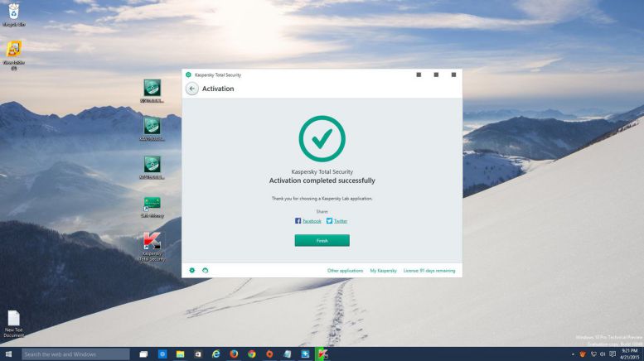
Task: Maximize the Kaspersky Total Security window
Action: pos(436,75)
